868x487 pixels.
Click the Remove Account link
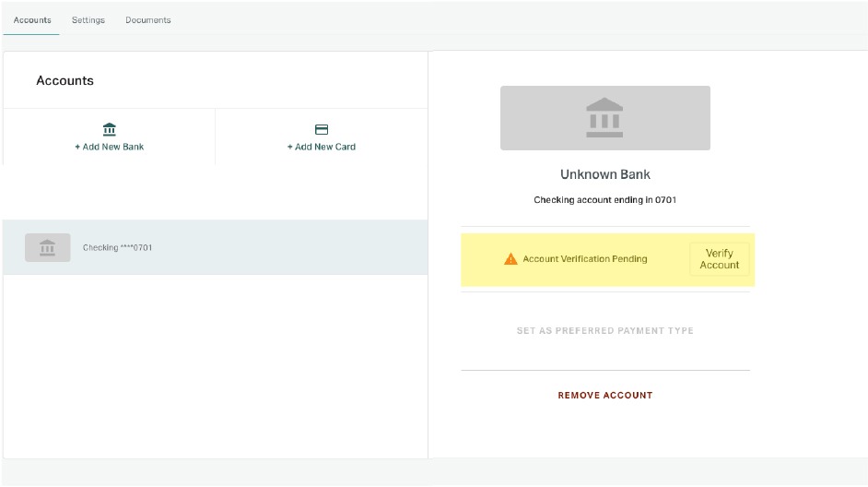(605, 395)
